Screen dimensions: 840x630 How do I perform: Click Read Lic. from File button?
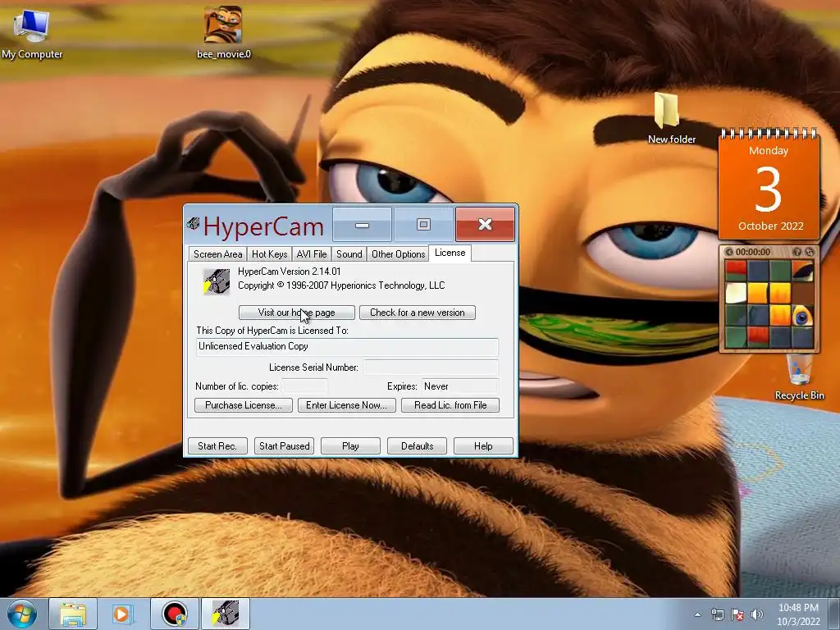click(x=450, y=405)
